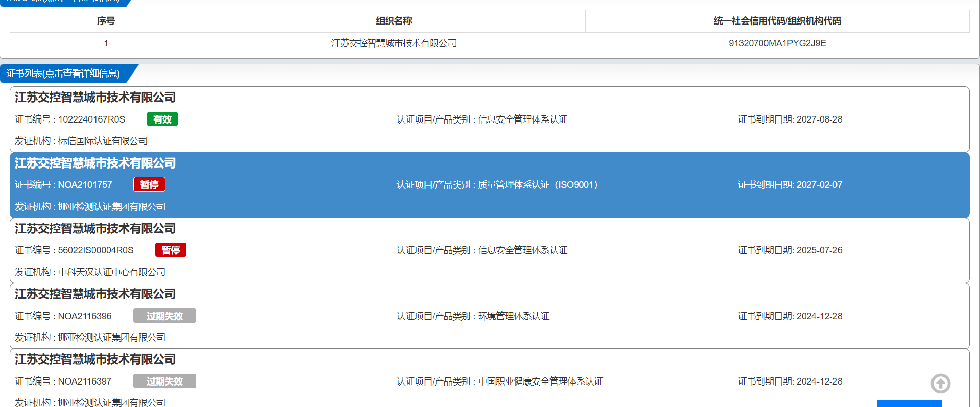The height and width of the screenshot is (407, 980).
Task: Click expiry date 2024-12-28 for 中国职业健康安全管理体系认证
Action: [819, 381]
